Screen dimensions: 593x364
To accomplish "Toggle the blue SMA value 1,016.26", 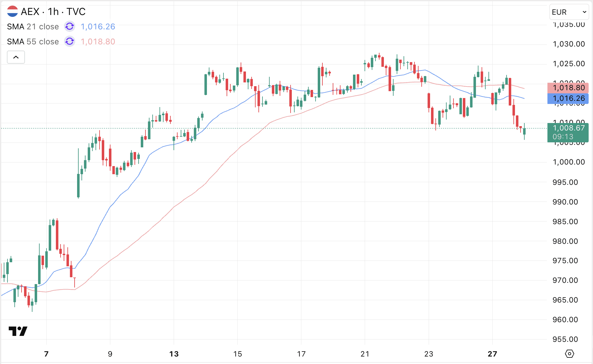I will point(98,27).
